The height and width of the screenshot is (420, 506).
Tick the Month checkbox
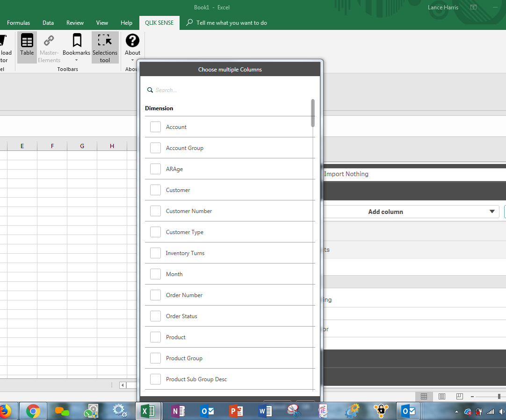[156, 274]
